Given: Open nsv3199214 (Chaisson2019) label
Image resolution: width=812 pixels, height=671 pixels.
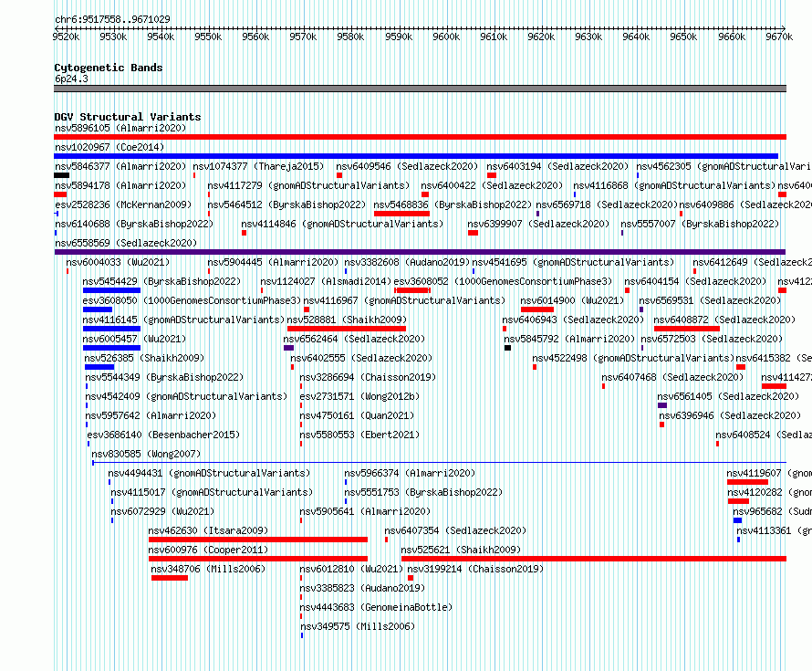Looking at the screenshot, I should (x=475, y=569).
